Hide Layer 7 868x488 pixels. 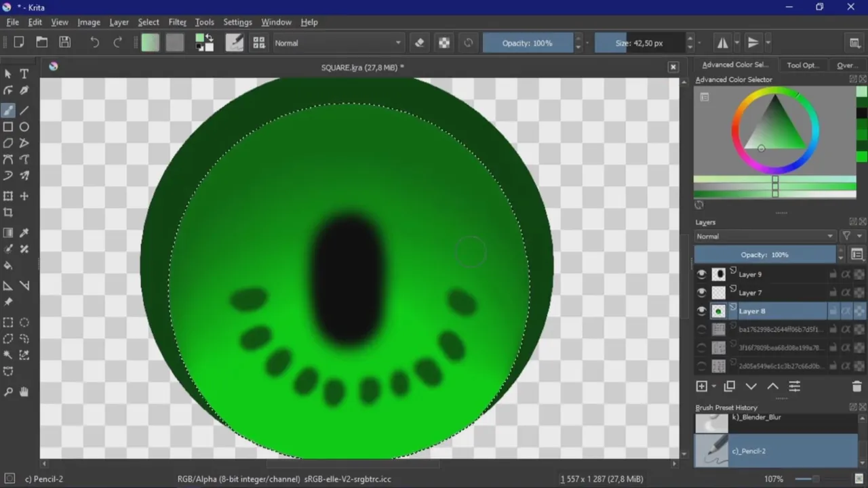tap(702, 293)
